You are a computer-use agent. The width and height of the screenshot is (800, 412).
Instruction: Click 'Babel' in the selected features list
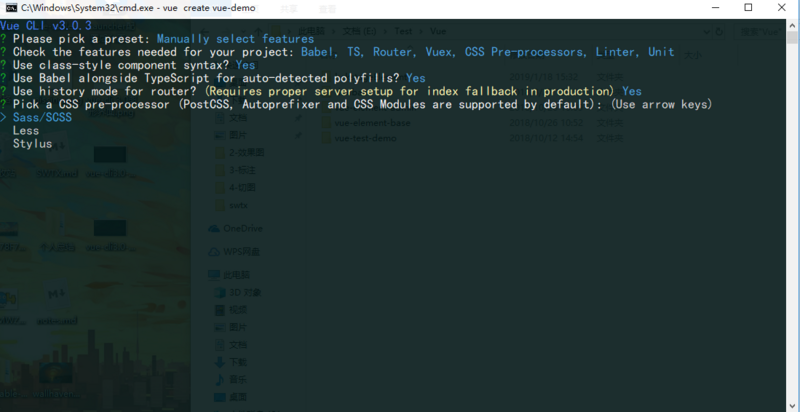[319, 52]
